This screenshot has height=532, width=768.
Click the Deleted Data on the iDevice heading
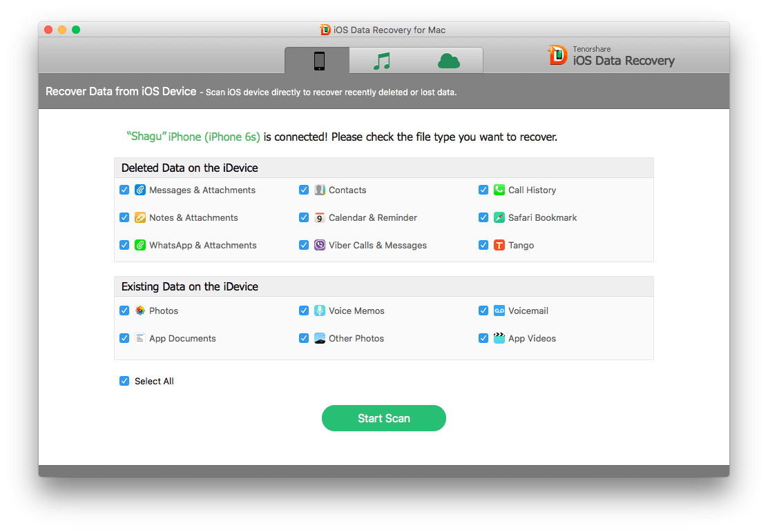(189, 168)
